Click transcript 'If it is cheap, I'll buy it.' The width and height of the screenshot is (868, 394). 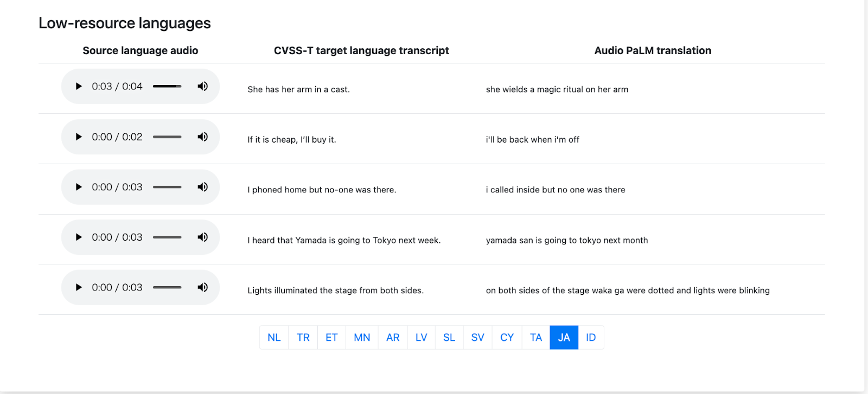(x=292, y=140)
